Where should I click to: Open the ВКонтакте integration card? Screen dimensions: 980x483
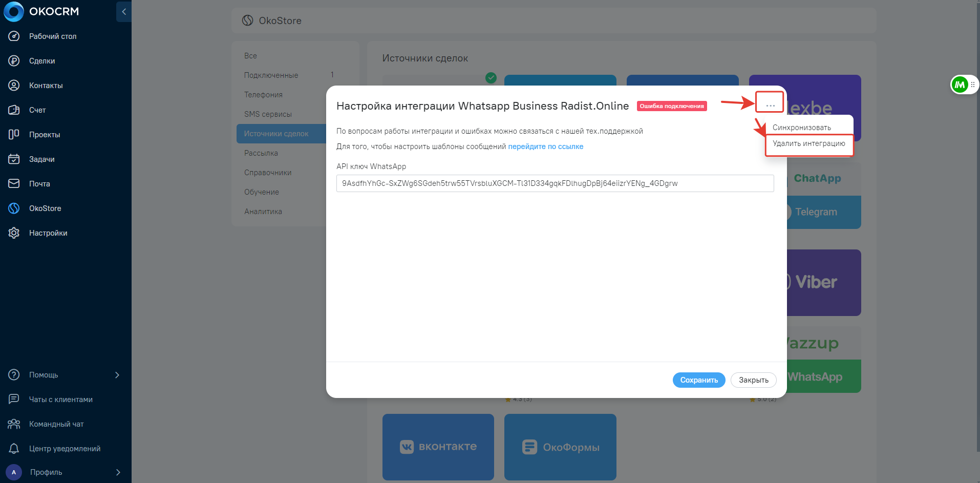tap(438, 447)
